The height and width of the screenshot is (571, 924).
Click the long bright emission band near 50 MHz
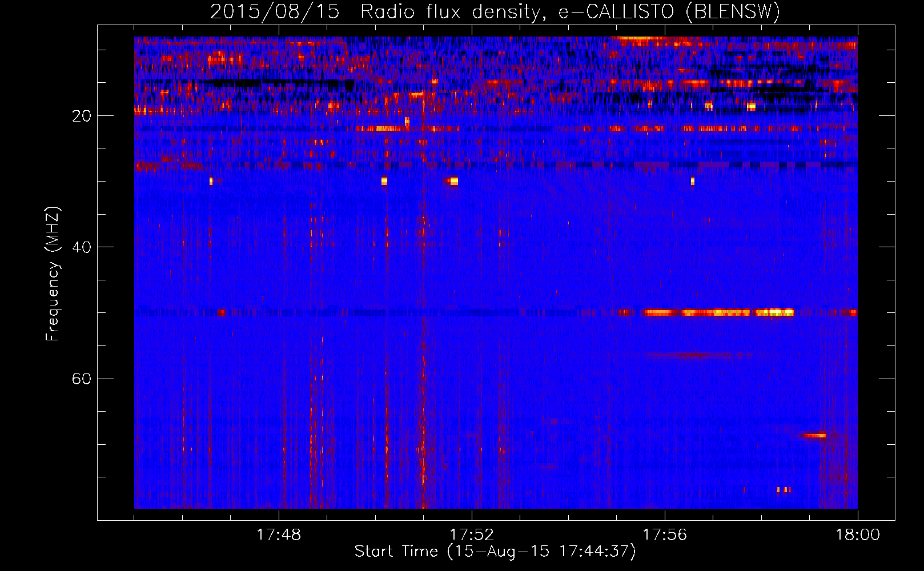[718, 312]
